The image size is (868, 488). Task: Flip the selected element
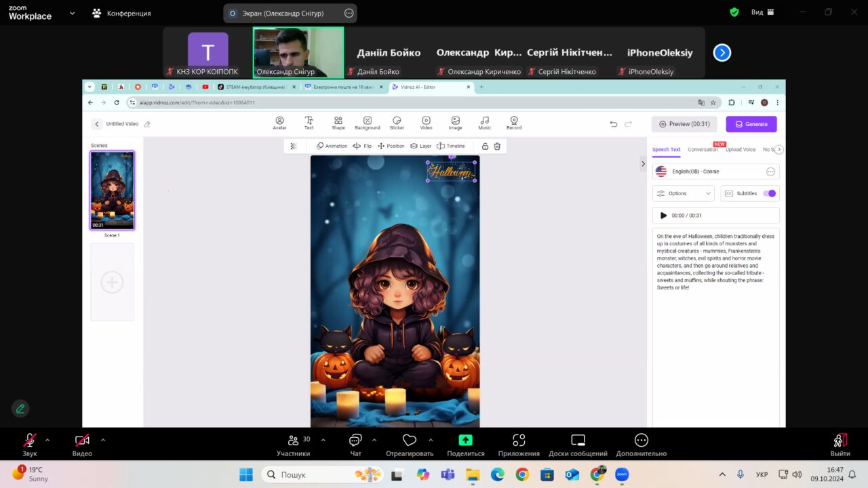pyautogui.click(x=362, y=146)
